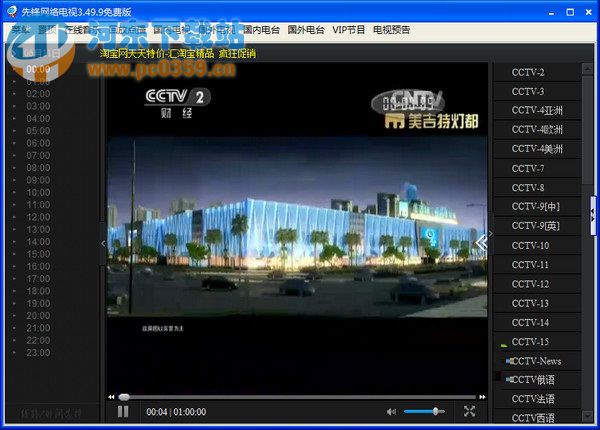Viewport: 600px width, 430px height.
Task: Switch to channel CCTV-2
Action: click(537, 72)
